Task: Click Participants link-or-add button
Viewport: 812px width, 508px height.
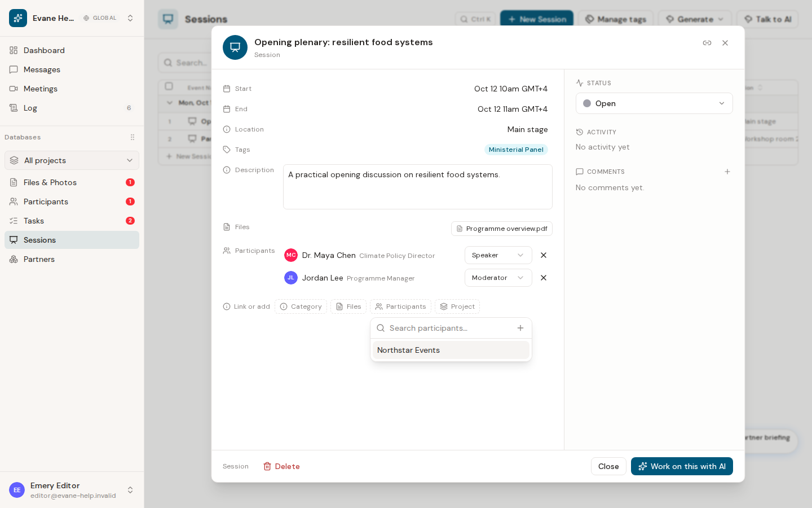Action: pyautogui.click(x=400, y=306)
